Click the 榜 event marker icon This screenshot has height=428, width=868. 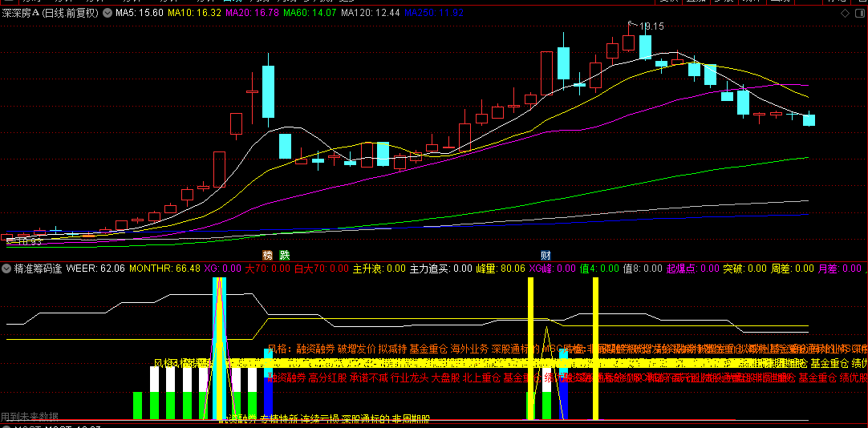coord(268,256)
